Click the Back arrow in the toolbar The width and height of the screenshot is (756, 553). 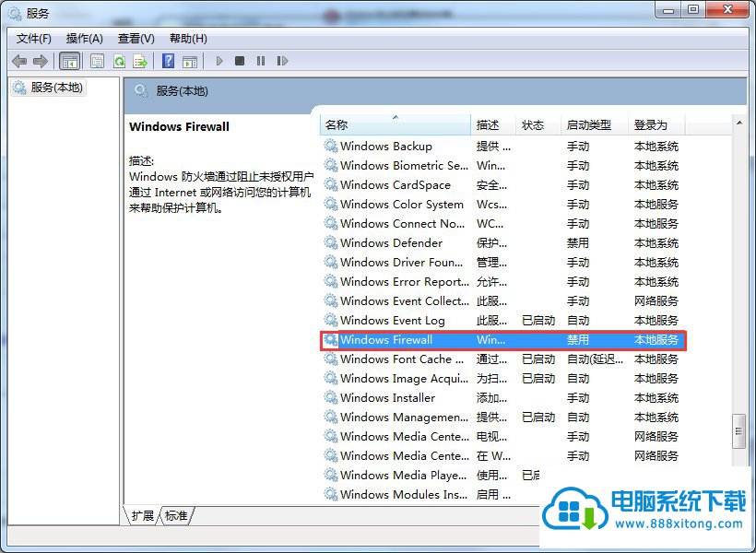coord(19,61)
